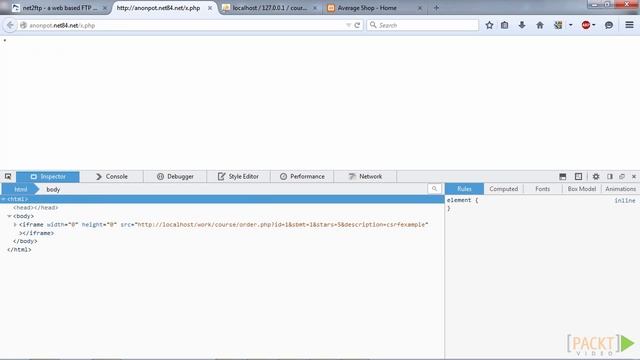Screen dimensions: 640x360
Task: Open Downloads arrow icon
Action: (x=522, y=25)
